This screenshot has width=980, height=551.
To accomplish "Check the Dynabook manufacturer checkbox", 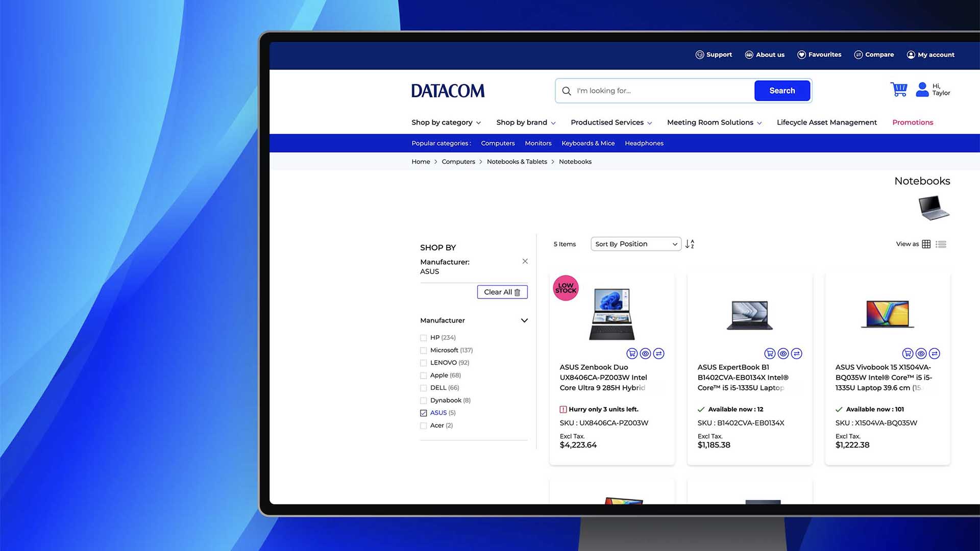I will coord(423,400).
